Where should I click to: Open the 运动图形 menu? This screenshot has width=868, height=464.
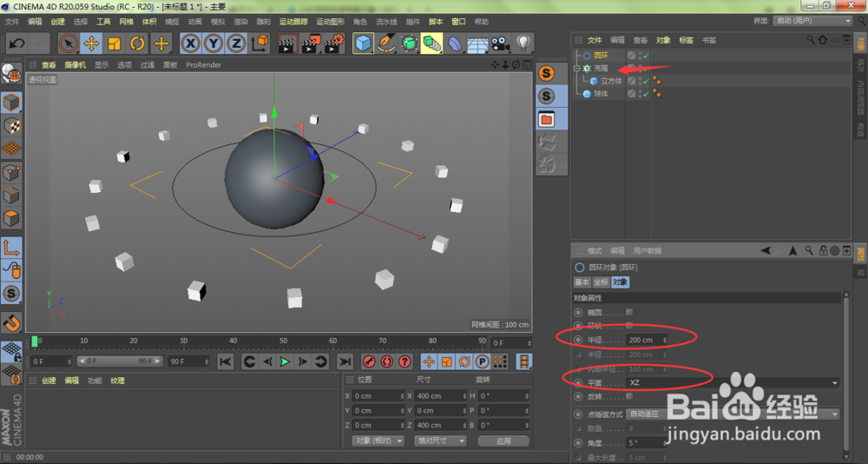pyautogui.click(x=330, y=22)
